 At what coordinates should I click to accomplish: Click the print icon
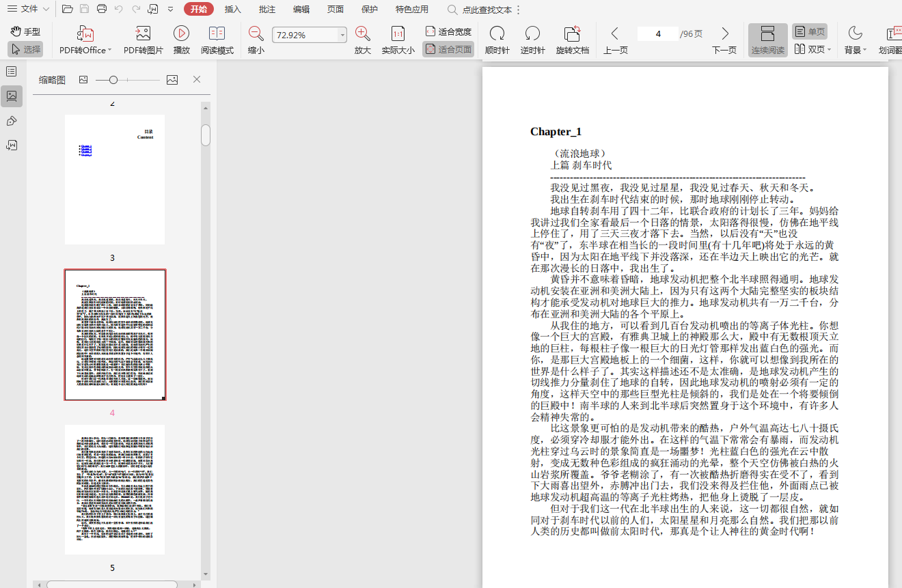pyautogui.click(x=102, y=9)
